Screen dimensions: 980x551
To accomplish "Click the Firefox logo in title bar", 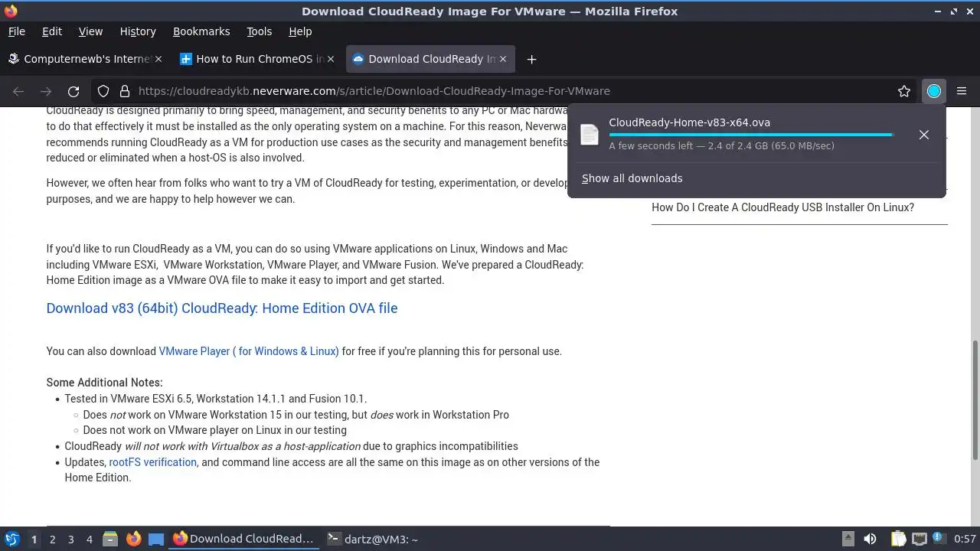I will [10, 11].
